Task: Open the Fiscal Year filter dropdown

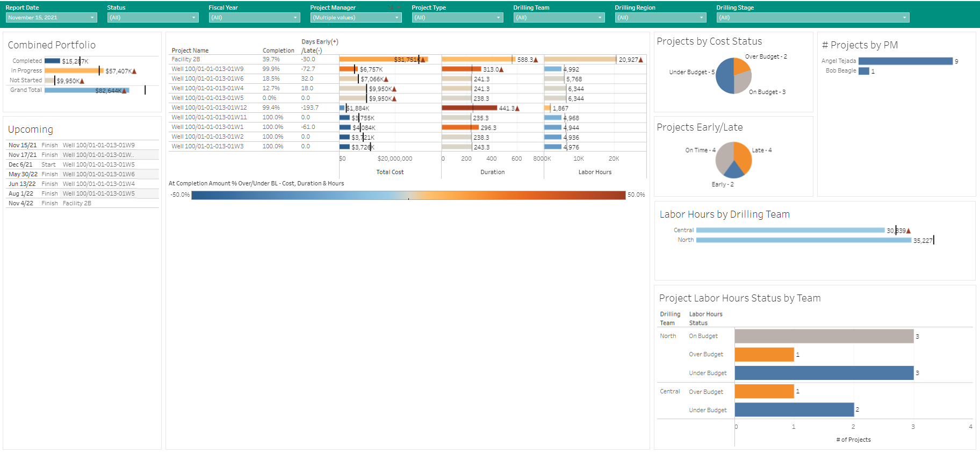Action: (x=254, y=18)
